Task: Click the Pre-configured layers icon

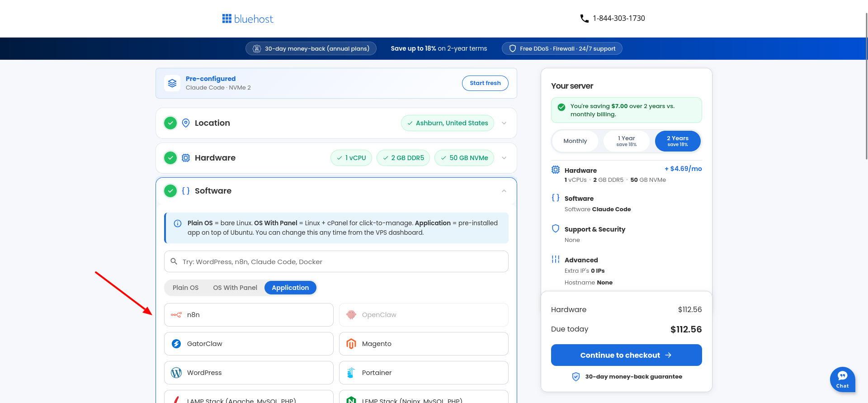Action: [172, 83]
